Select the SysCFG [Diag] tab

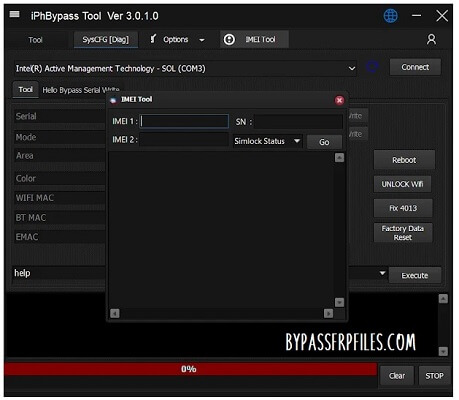point(105,39)
